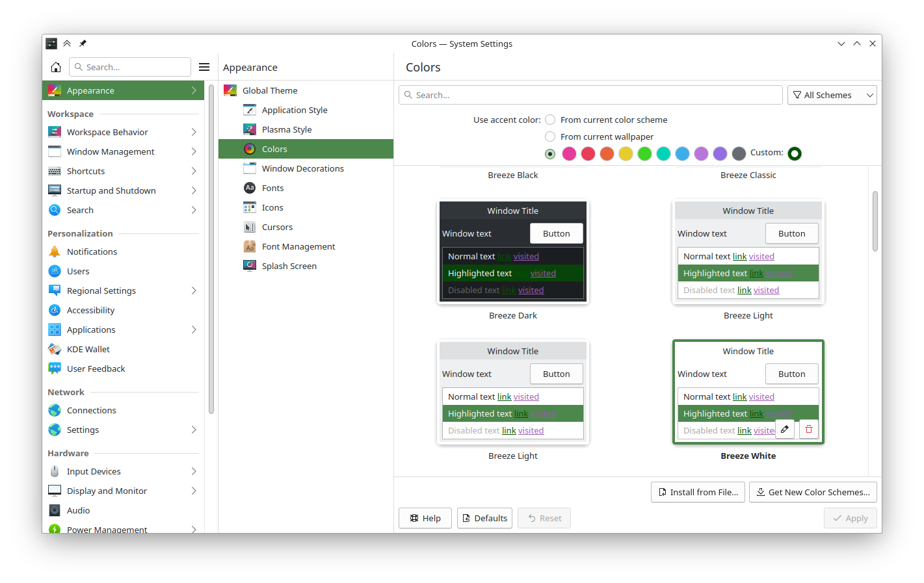Click the User Feedback icon
The width and height of the screenshot is (924, 583).
pyautogui.click(x=55, y=369)
